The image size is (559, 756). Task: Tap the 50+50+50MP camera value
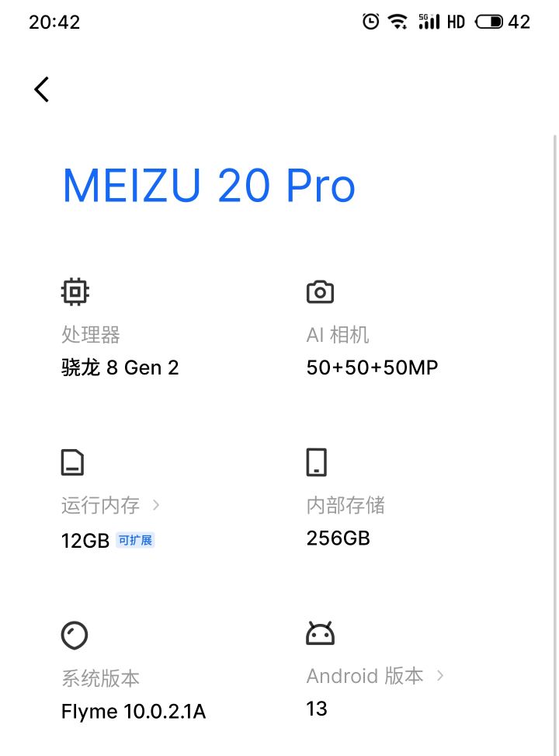(x=373, y=368)
